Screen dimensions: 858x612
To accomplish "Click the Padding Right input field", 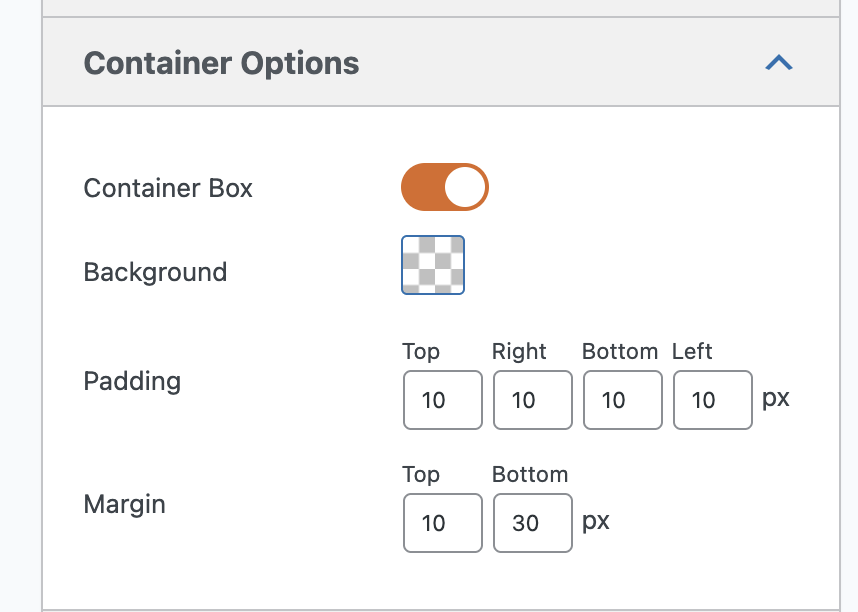I will tap(533, 400).
